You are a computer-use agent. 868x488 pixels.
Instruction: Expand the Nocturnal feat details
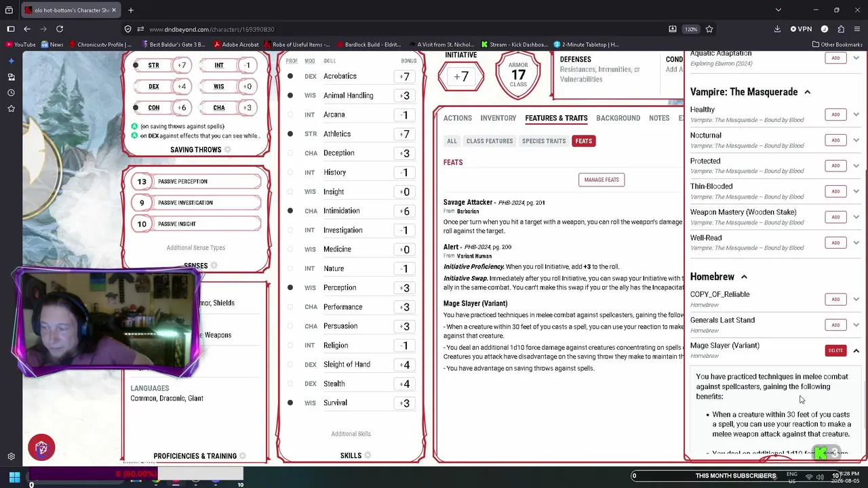coord(856,140)
